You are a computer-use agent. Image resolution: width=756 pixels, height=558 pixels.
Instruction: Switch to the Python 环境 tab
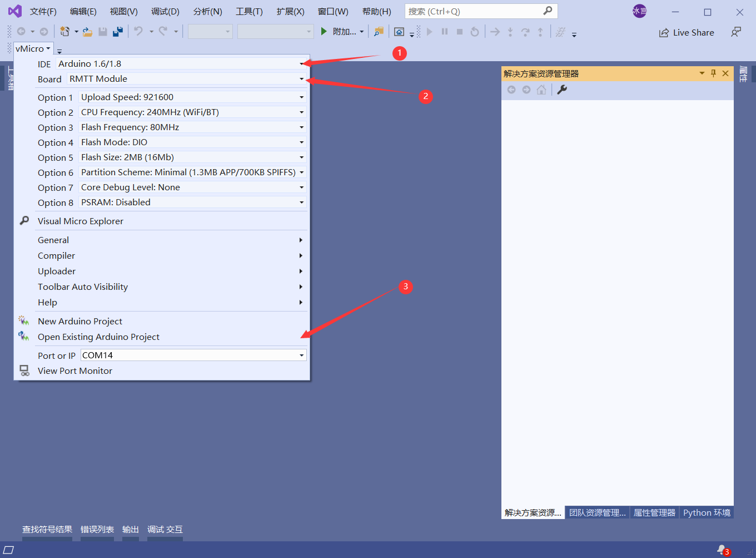click(707, 512)
